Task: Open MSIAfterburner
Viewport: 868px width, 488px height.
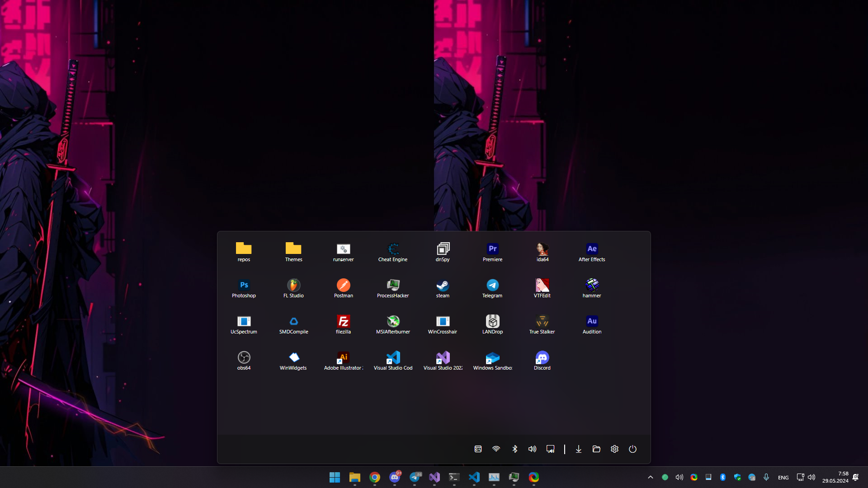Action: click(393, 324)
